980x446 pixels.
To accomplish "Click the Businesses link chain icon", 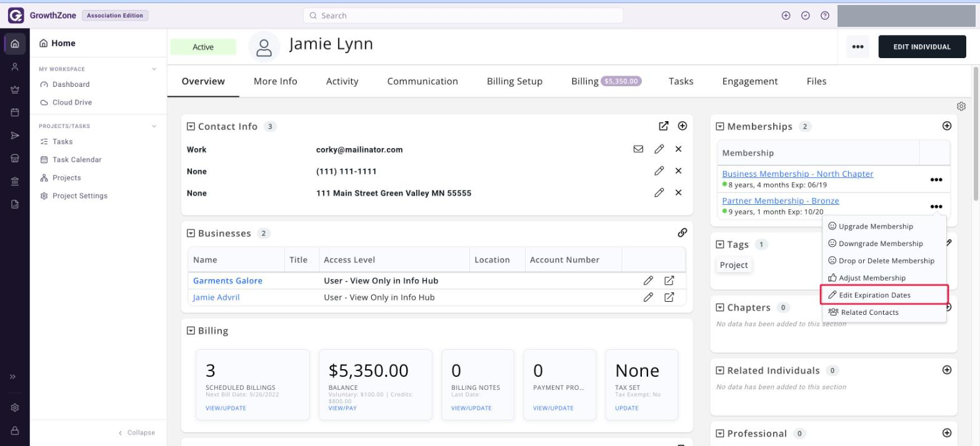I will pyautogui.click(x=682, y=233).
